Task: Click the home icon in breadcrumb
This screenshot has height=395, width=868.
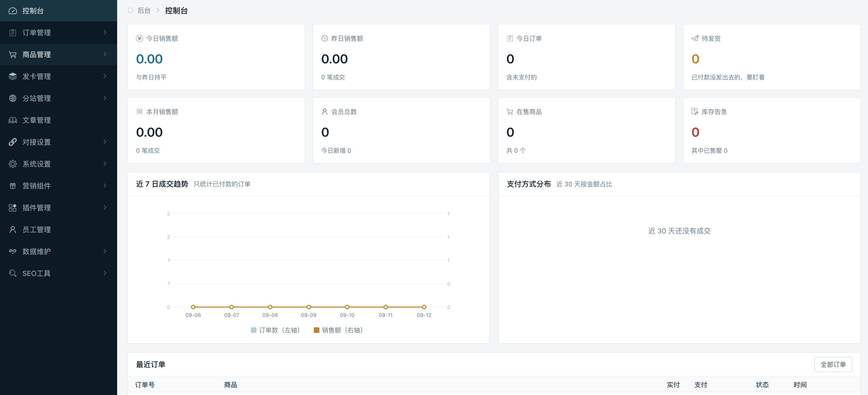Action: click(130, 10)
